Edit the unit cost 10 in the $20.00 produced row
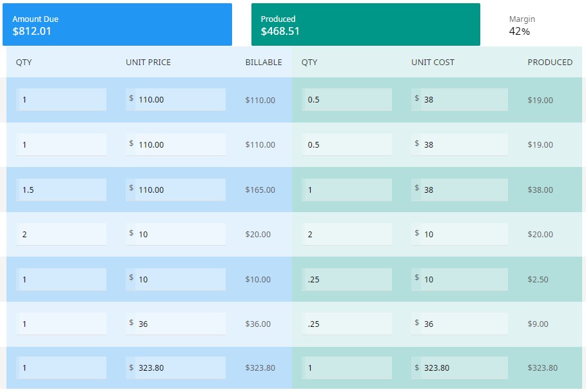The image size is (586, 392). click(459, 234)
